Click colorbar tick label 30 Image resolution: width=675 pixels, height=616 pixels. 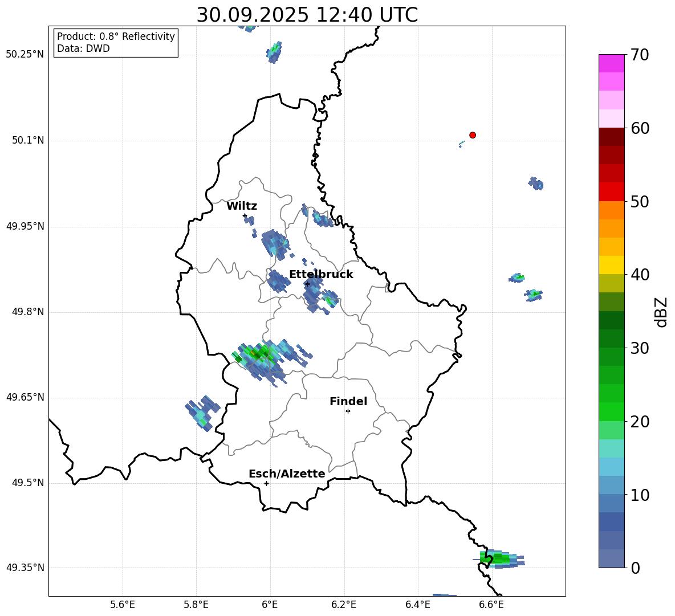point(640,348)
